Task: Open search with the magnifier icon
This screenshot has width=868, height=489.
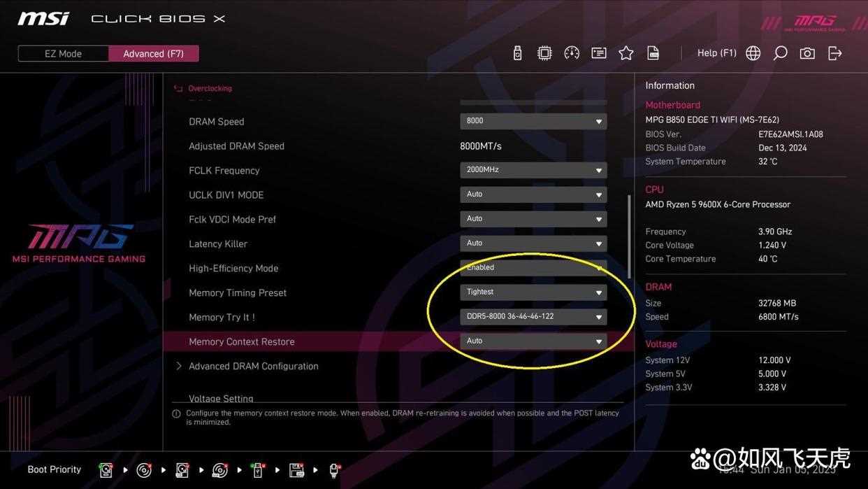Action: pos(780,53)
